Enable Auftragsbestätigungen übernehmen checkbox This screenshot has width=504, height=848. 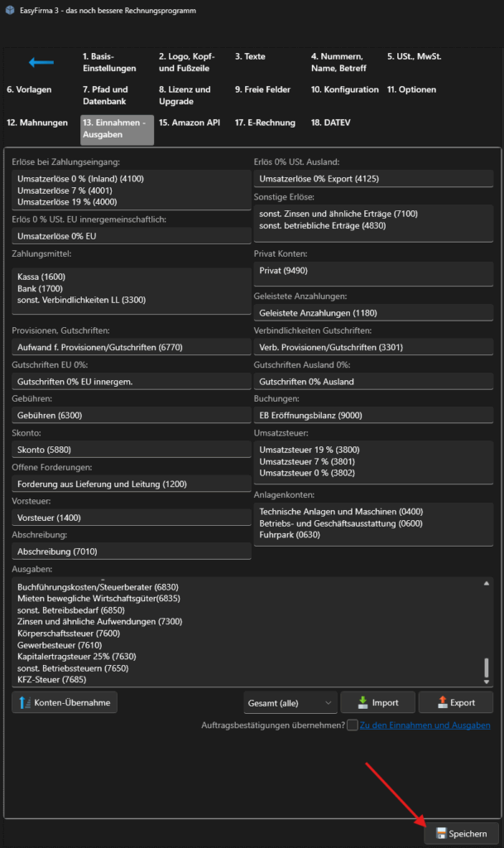353,725
